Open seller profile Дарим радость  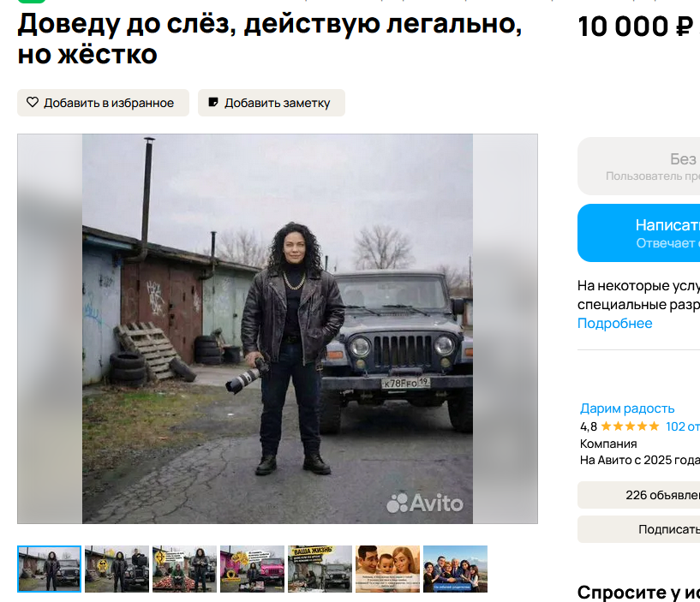pos(627,408)
